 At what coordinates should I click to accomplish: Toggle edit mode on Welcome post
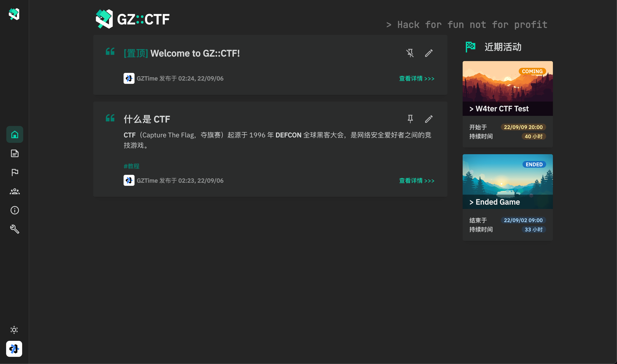pos(429,53)
